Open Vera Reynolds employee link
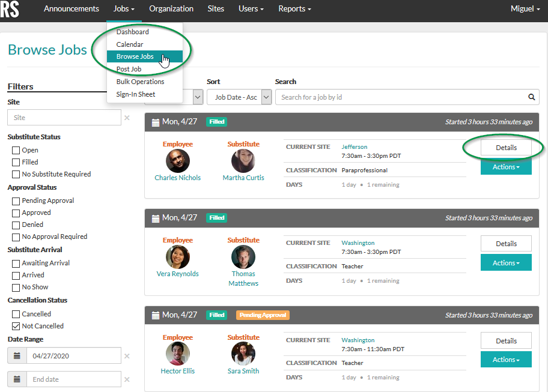 point(177,274)
